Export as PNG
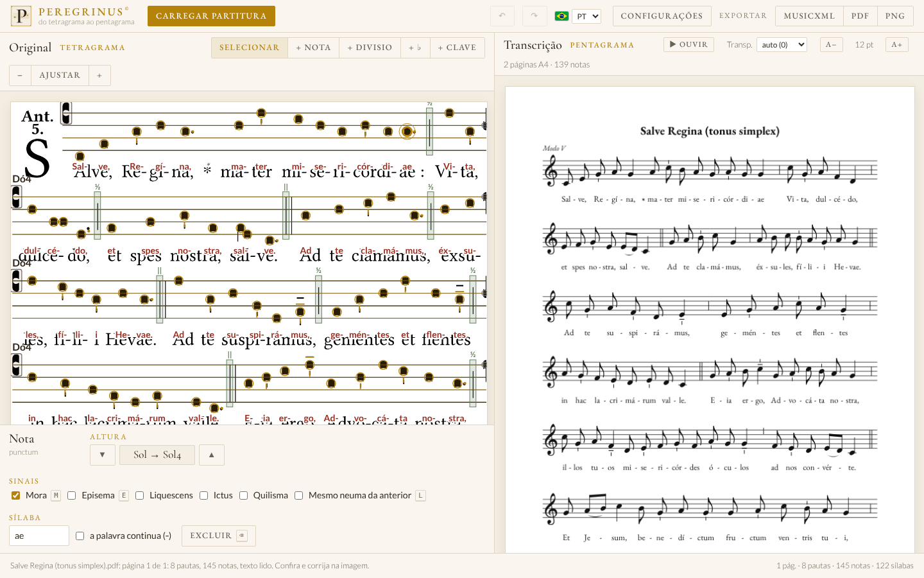The width and height of the screenshot is (924, 578). (895, 16)
